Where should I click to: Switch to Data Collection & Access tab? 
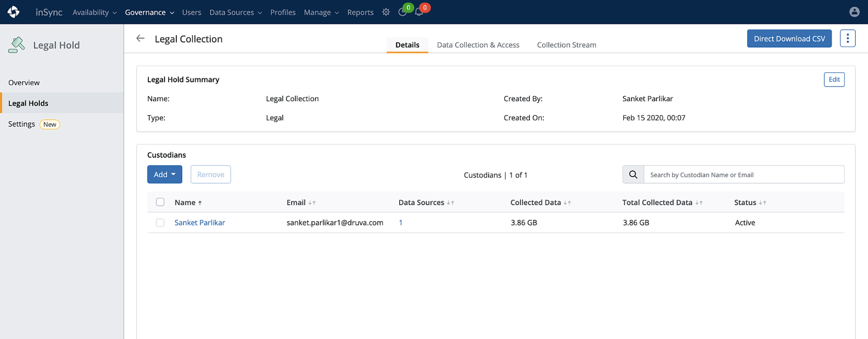[x=478, y=45]
